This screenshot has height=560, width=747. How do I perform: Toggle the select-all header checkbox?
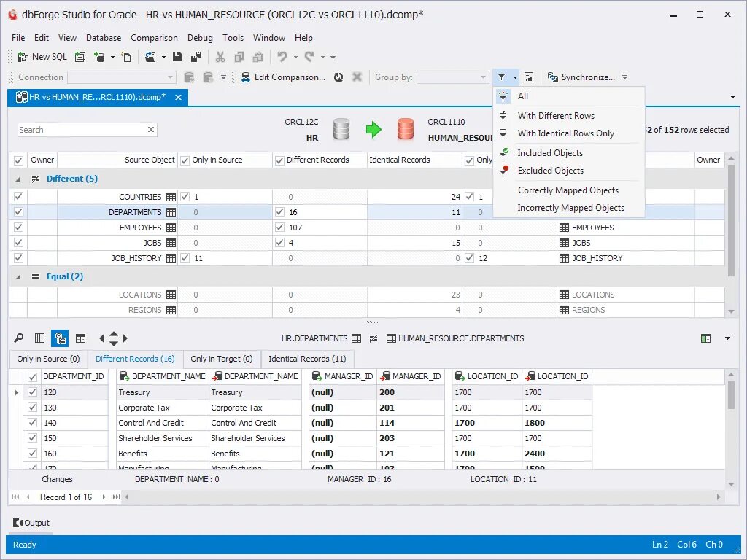click(18, 160)
